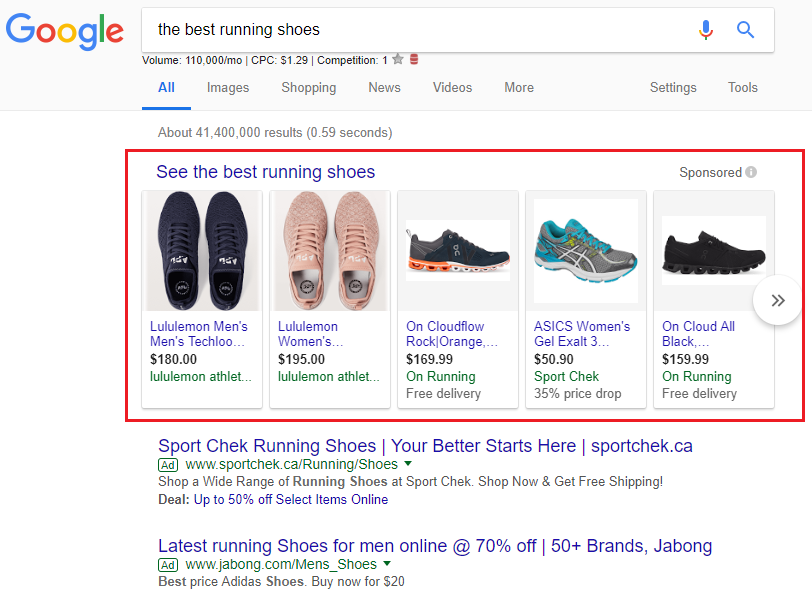Viewport: 812px width, 608px height.
Task: Open the News results tab
Action: (x=384, y=88)
